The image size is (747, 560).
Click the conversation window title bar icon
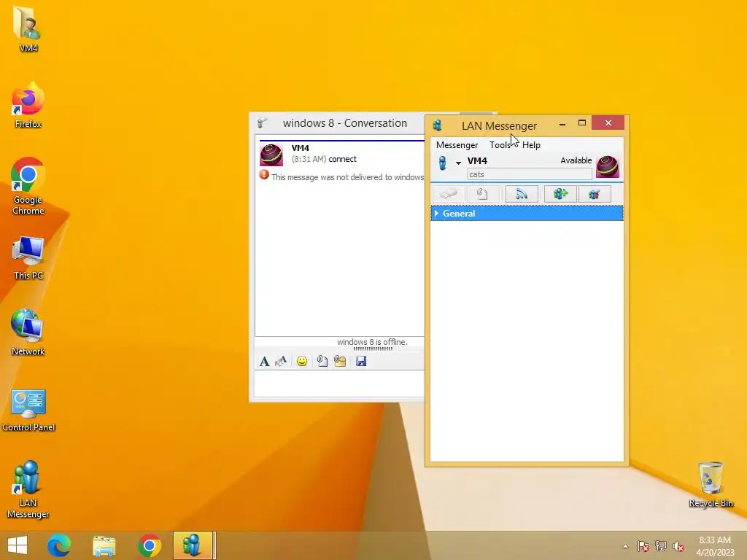(263, 122)
